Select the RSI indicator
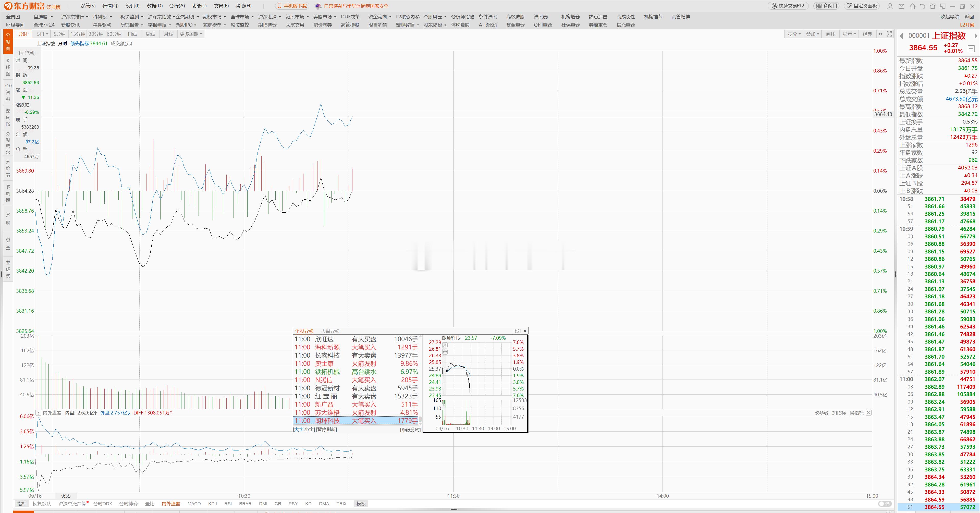 tap(228, 504)
